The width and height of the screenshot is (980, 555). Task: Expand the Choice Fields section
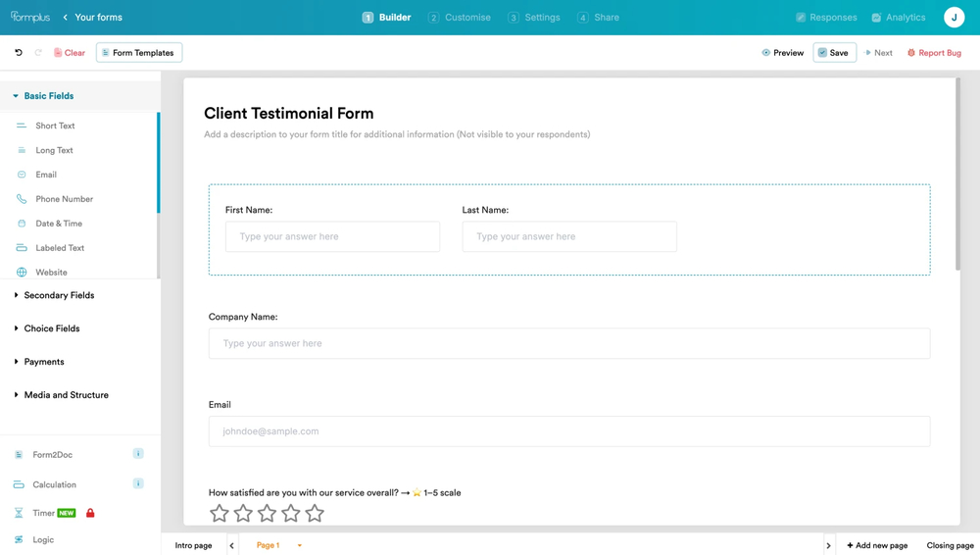tap(52, 328)
